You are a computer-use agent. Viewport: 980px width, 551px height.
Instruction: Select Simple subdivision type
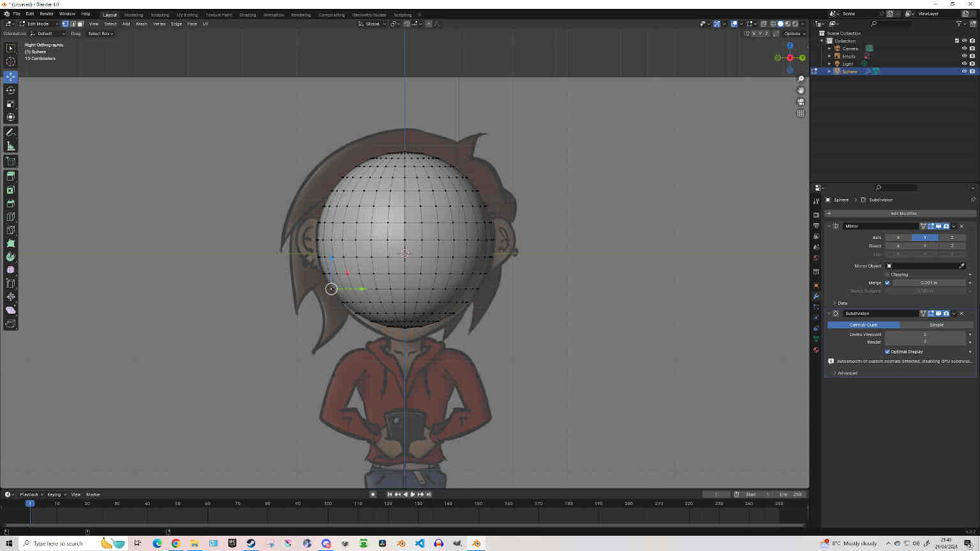point(937,325)
